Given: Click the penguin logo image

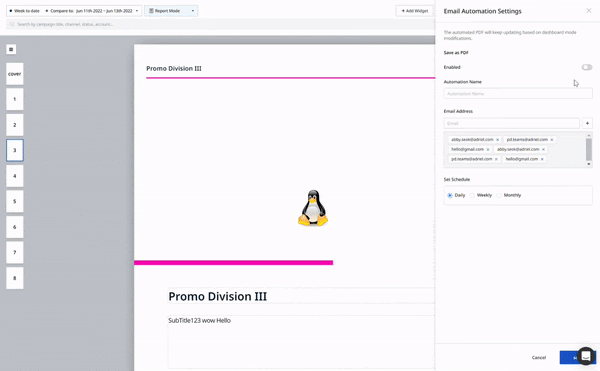Looking at the screenshot, I should [313, 208].
